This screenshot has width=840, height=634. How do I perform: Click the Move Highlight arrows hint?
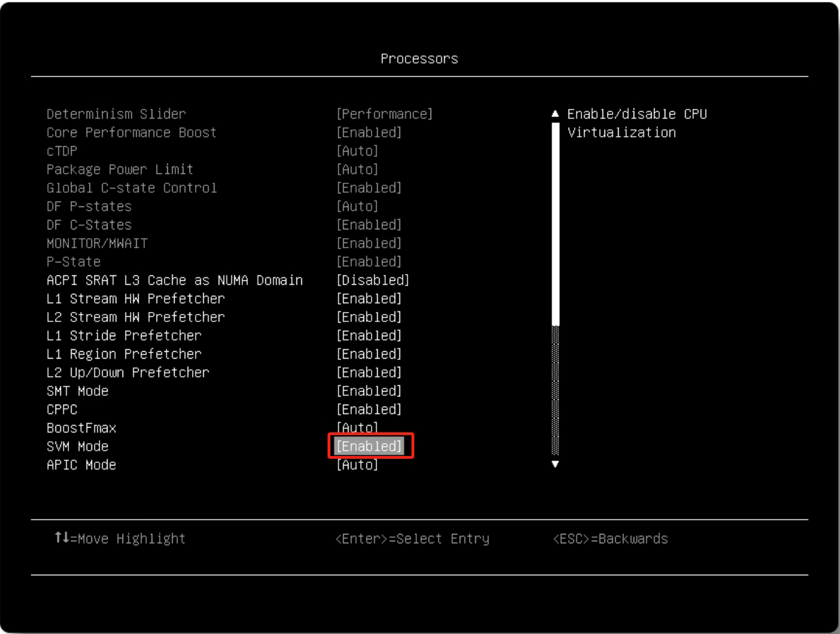coord(120,539)
